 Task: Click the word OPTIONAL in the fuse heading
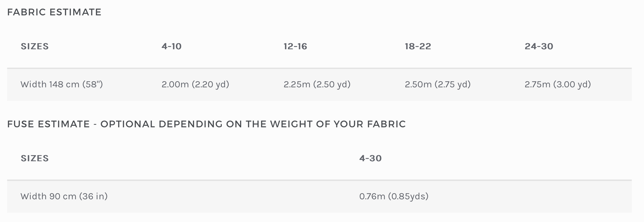[128, 124]
